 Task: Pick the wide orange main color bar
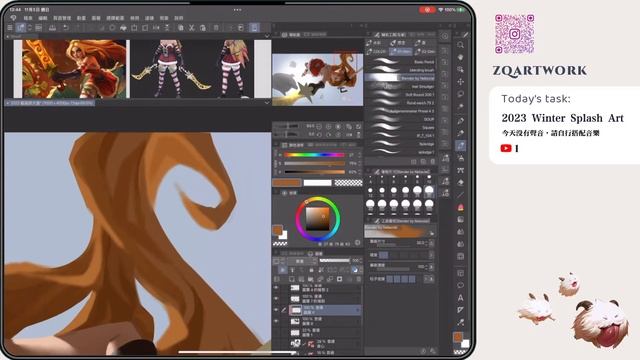pos(287,182)
